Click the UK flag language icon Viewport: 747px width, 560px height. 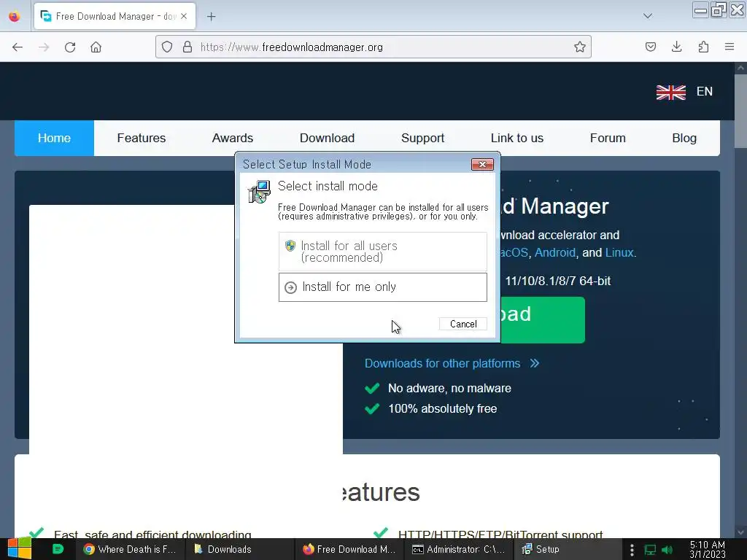671,92
